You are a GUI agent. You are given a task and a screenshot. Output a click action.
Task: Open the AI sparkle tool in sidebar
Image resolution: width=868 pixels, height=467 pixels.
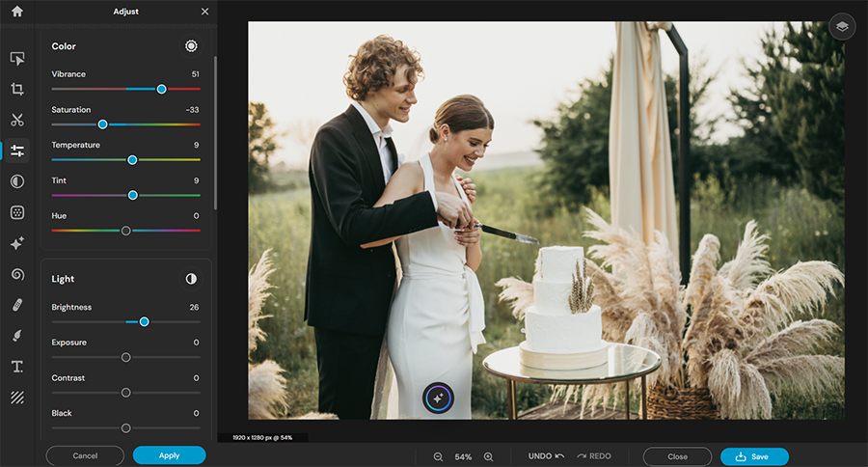click(x=17, y=243)
